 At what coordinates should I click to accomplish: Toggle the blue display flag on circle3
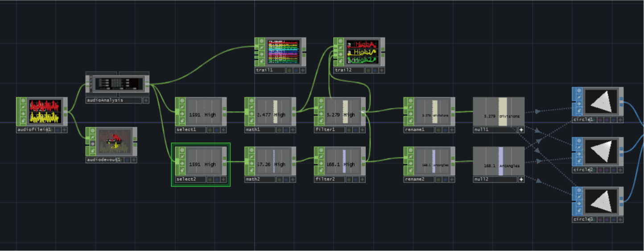615,219
